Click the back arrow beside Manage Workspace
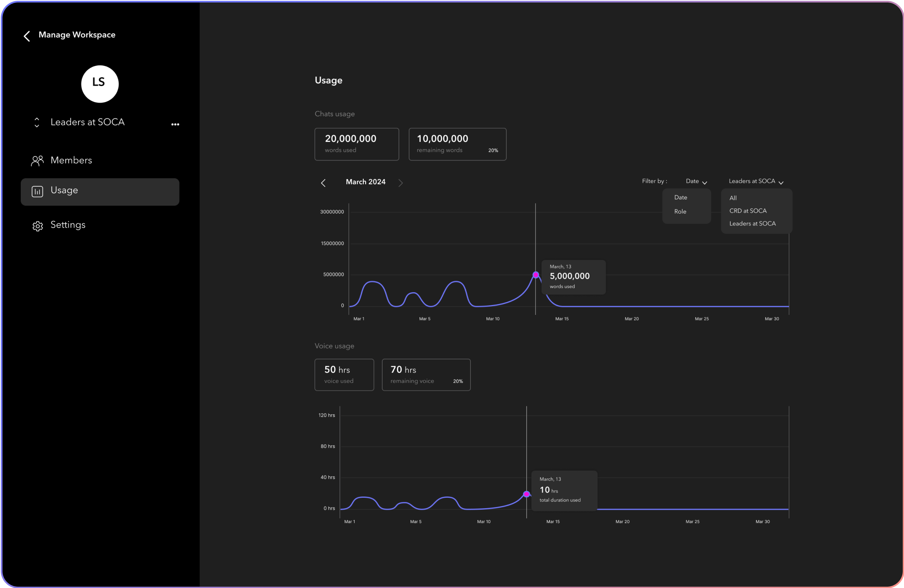The height and width of the screenshot is (588, 904). (27, 36)
